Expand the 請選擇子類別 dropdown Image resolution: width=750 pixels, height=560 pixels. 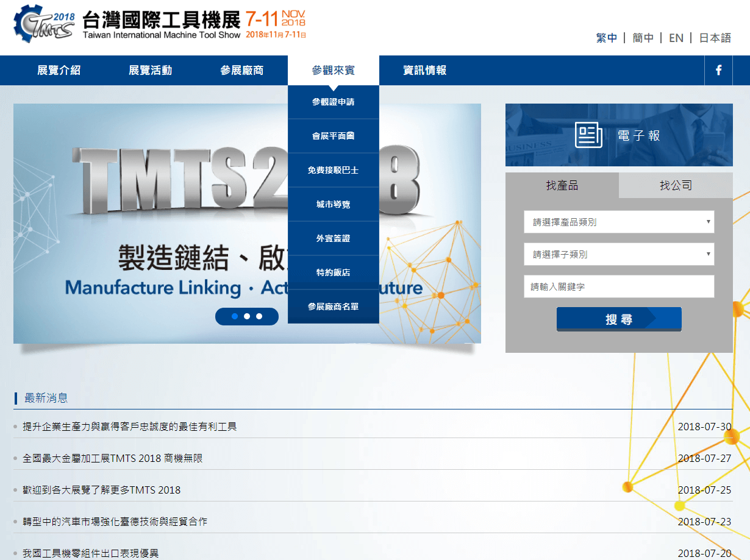618,254
